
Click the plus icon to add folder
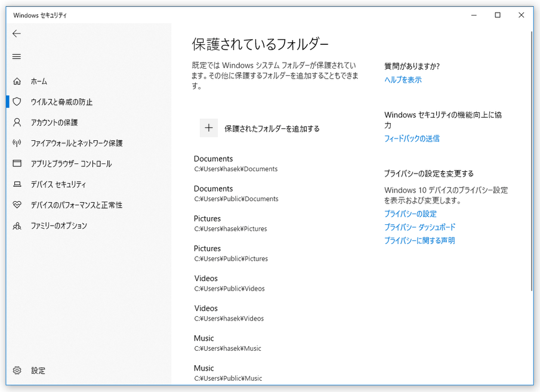tap(209, 128)
